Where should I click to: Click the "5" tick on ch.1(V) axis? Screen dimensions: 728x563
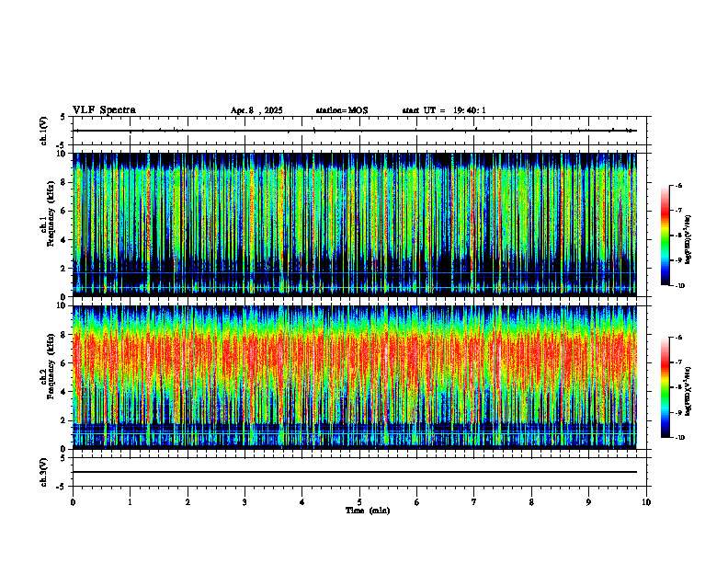63,117
